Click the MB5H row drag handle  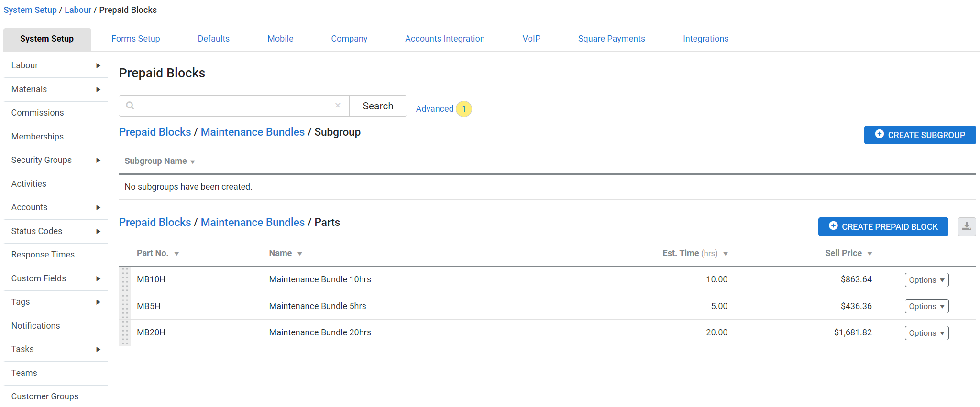125,306
